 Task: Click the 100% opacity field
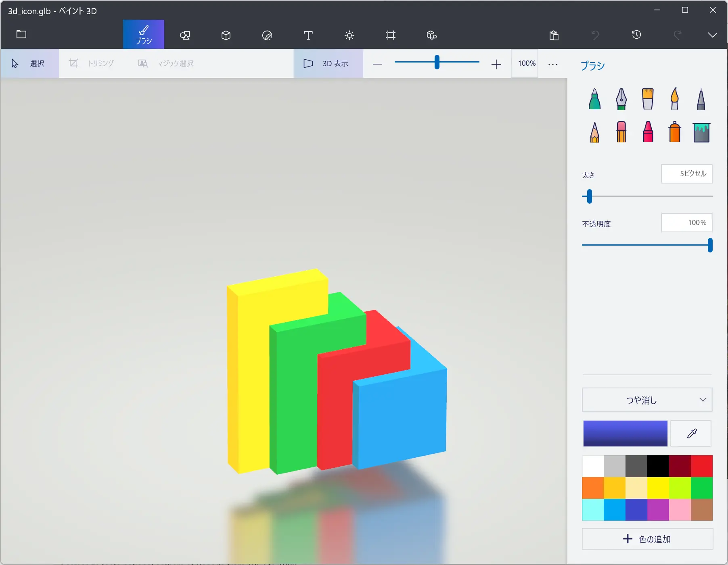click(x=687, y=223)
